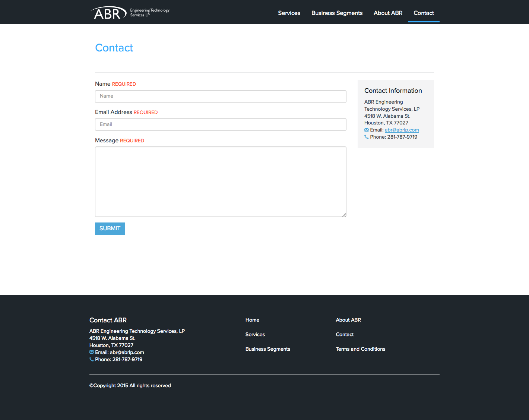
Task: Click the blue Contact page heading
Action: click(114, 48)
